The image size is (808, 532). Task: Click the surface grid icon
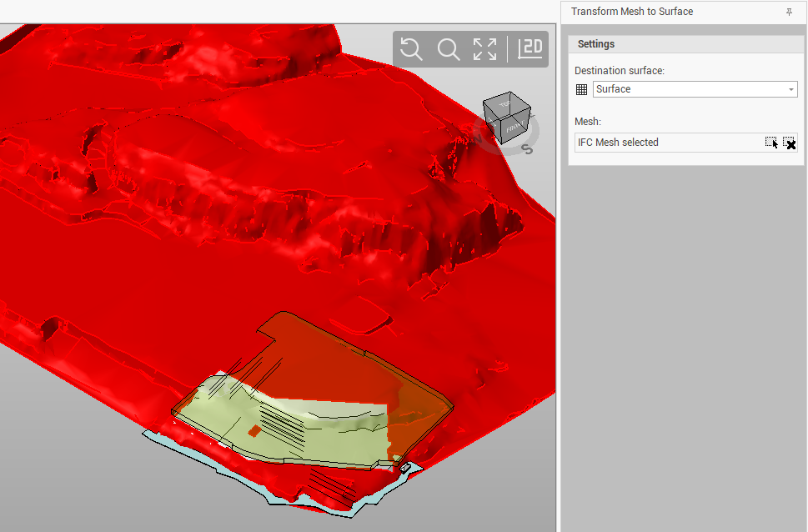click(x=582, y=89)
